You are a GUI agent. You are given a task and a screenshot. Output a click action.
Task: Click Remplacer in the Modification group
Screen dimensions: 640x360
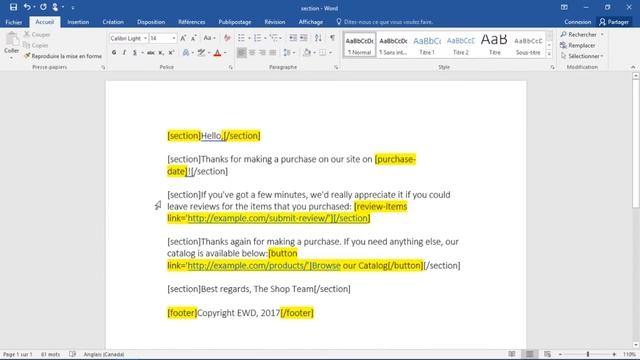(x=578, y=45)
